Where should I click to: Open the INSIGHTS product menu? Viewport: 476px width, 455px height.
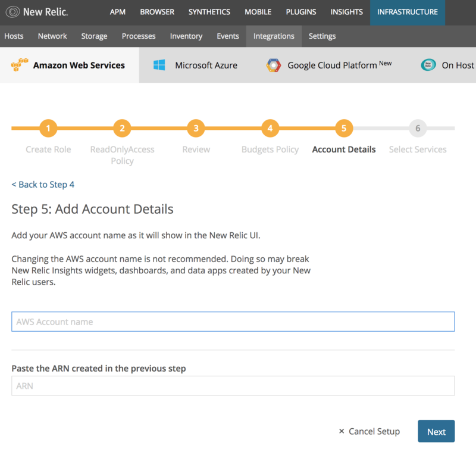pyautogui.click(x=347, y=12)
